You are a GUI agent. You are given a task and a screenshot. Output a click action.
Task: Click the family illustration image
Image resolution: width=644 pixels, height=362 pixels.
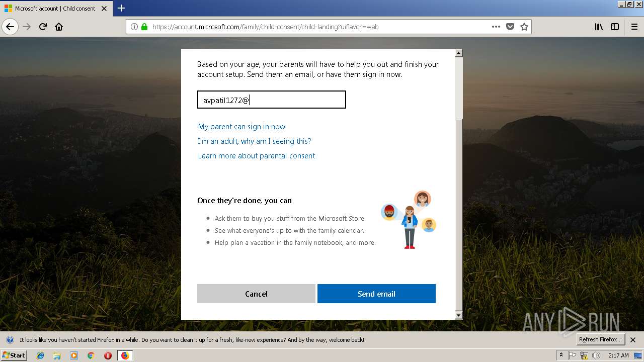[x=409, y=220]
